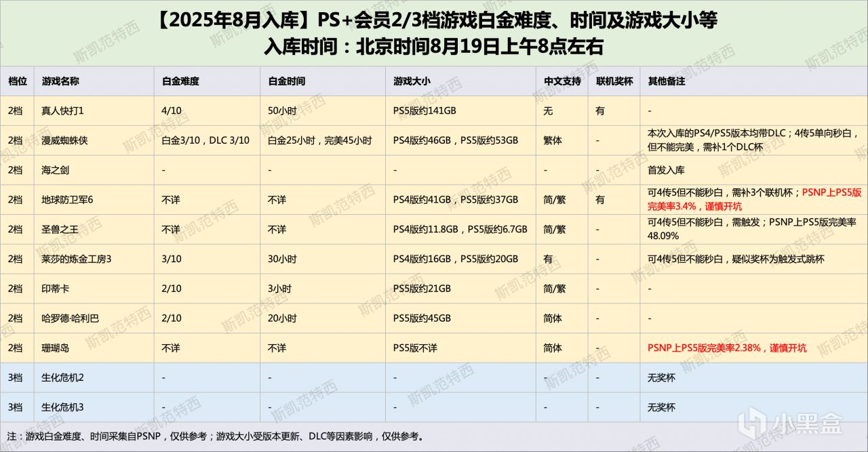Click the footnote starting "注：游戏白金难度"
Screen dimensions: 868x452
coord(215,436)
